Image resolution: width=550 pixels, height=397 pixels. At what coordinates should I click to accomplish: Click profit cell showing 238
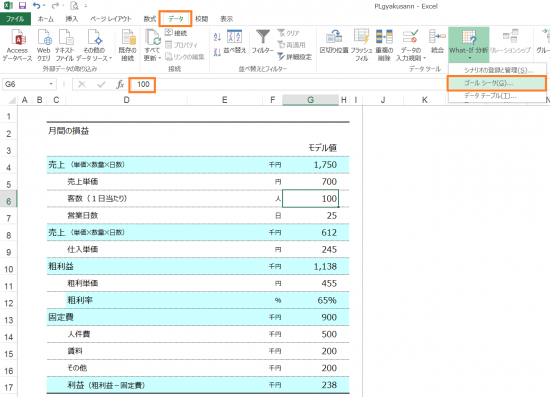(310, 385)
